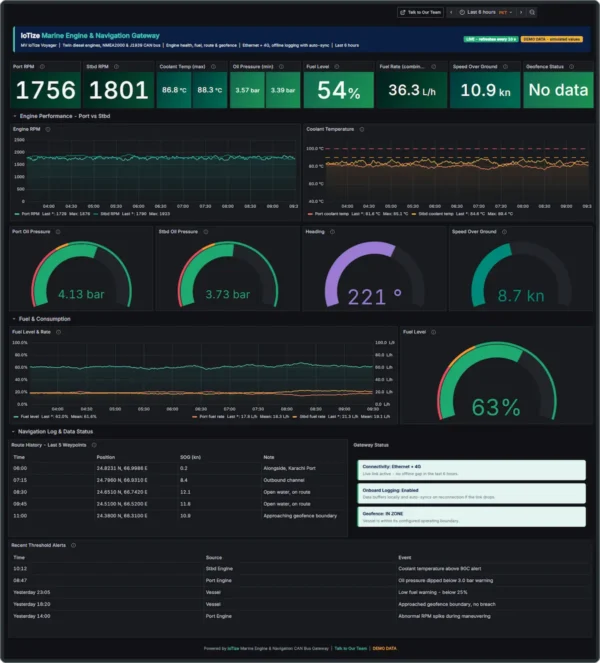
Task: Open info icon for Route History table
Action: coord(94,445)
